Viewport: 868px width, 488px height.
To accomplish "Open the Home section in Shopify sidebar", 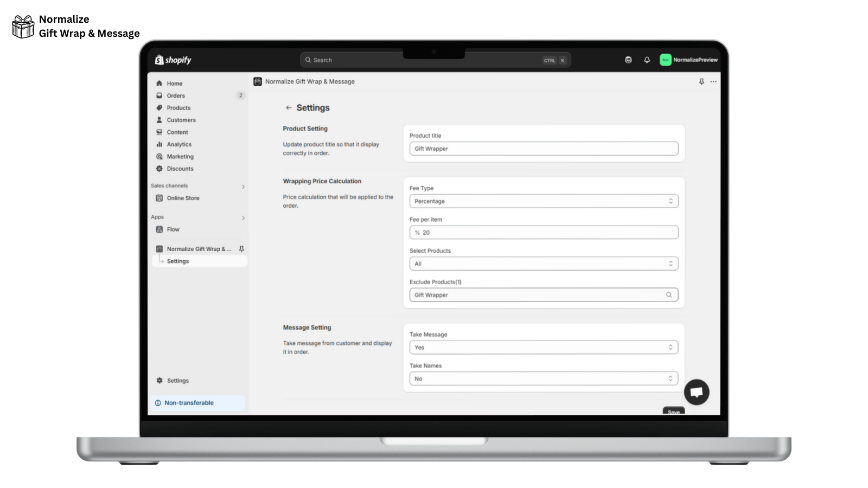I will click(x=174, y=83).
